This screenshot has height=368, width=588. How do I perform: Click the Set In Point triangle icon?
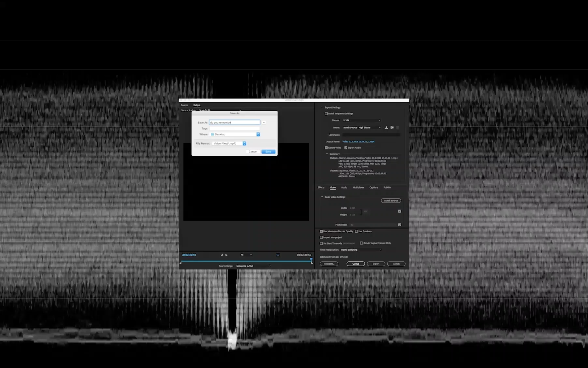(x=222, y=255)
